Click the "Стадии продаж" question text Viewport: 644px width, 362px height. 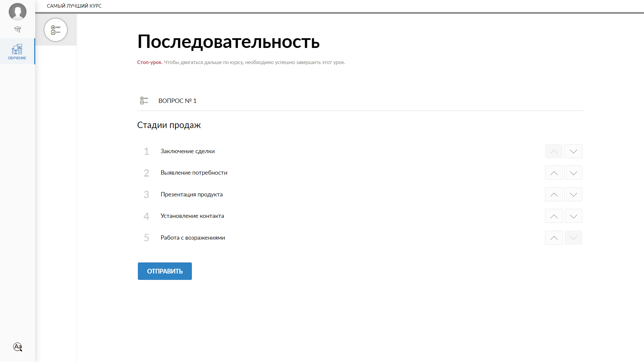[169, 125]
